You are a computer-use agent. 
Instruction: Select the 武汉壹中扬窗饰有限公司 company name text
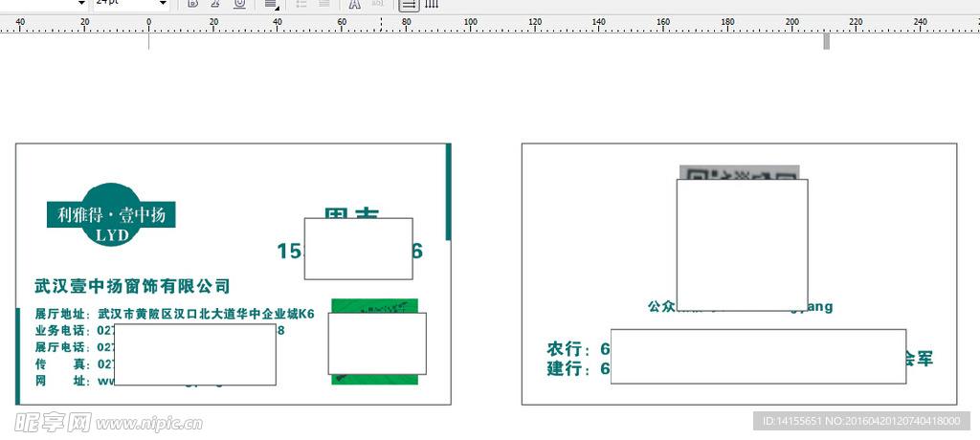pos(132,286)
